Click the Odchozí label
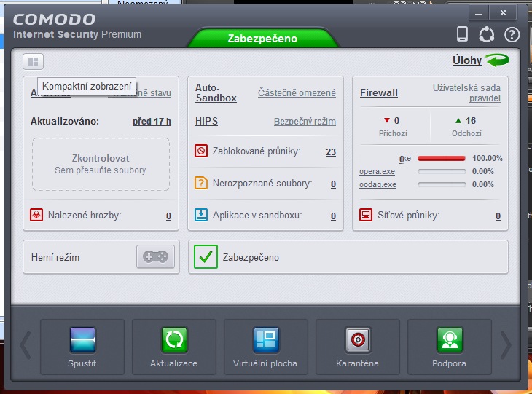 tap(466, 133)
